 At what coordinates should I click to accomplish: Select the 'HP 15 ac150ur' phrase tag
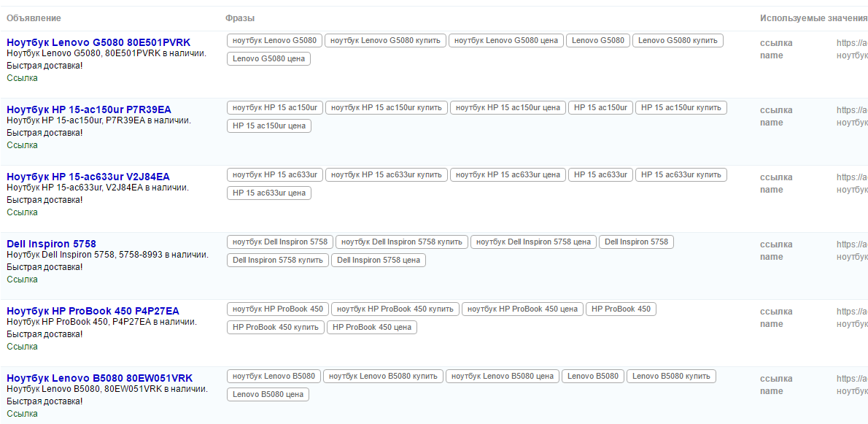click(x=600, y=108)
